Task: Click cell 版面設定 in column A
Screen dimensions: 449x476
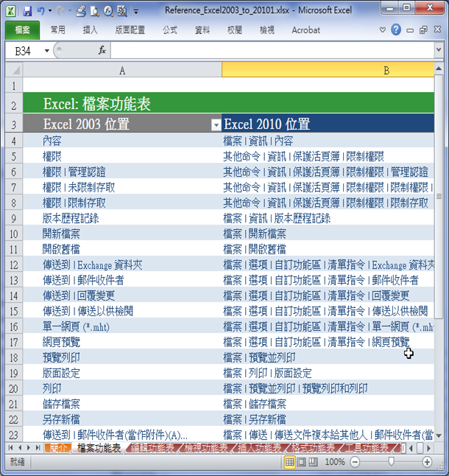Action: (x=122, y=374)
